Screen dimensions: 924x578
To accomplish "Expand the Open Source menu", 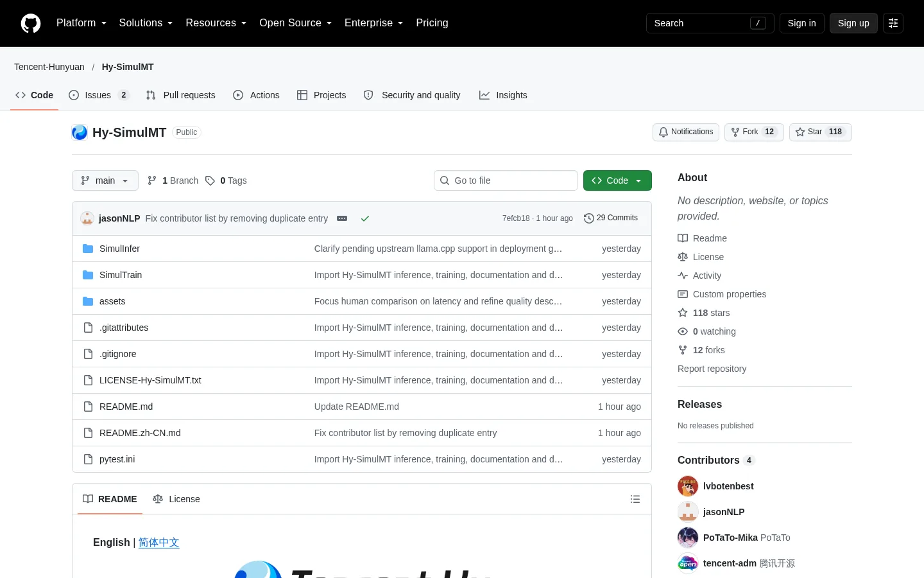I will 296,23.
